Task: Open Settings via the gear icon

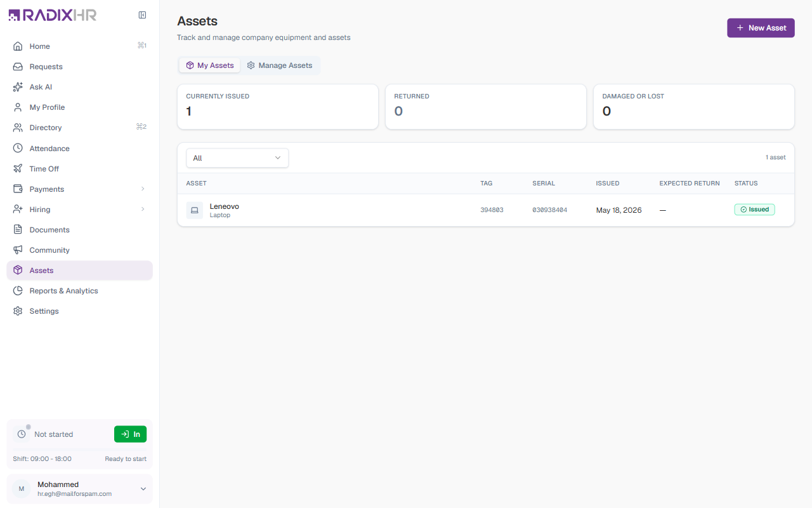Action: pos(18,311)
